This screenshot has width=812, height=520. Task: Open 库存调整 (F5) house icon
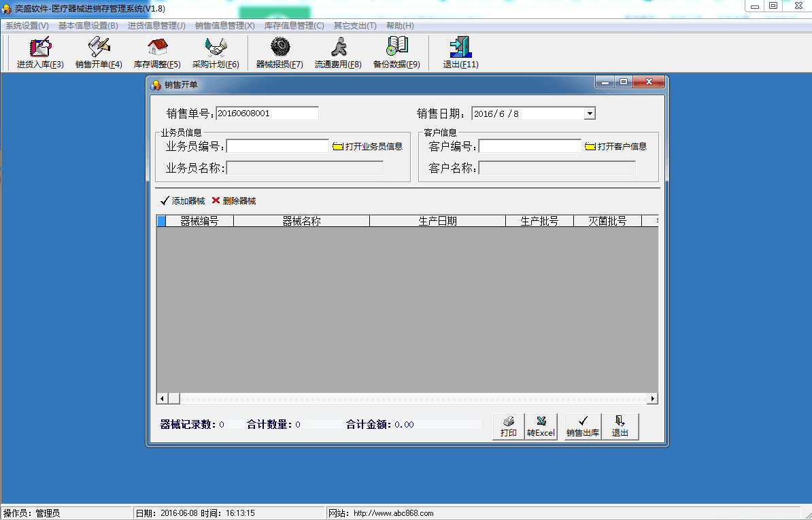coord(157,53)
